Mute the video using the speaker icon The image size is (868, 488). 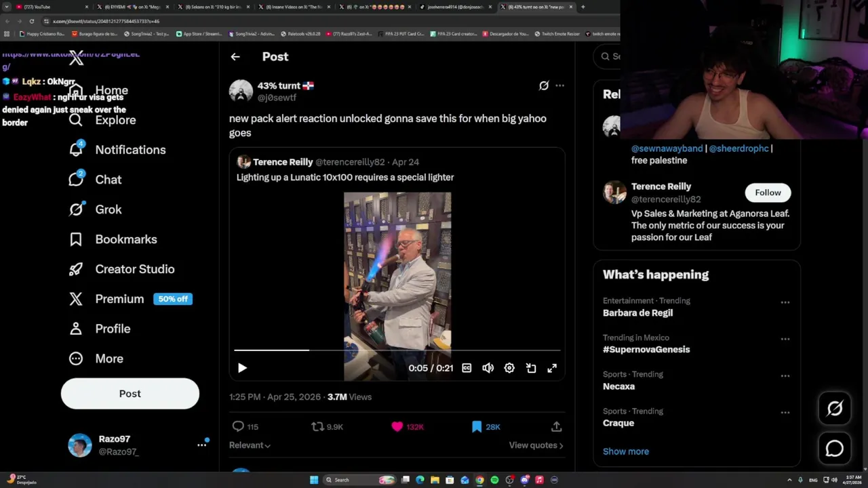(488, 368)
